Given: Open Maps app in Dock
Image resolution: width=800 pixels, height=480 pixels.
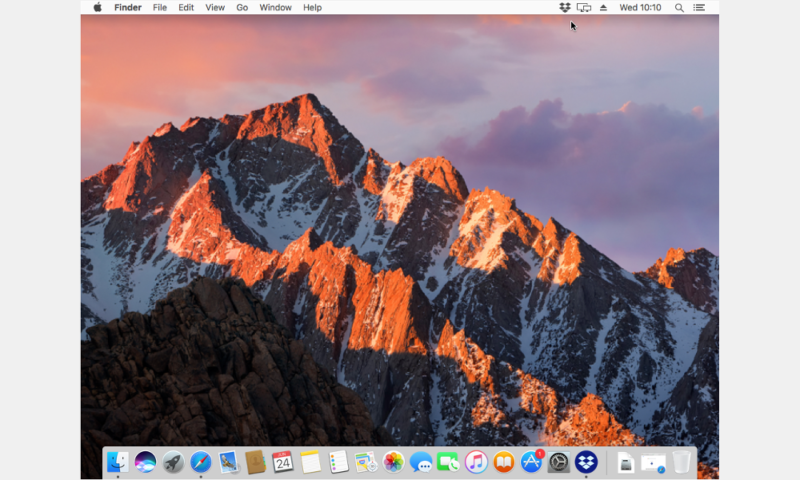Looking at the screenshot, I should (366, 462).
